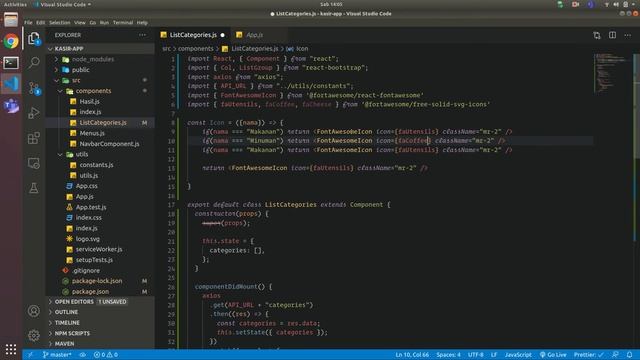The width and height of the screenshot is (640, 360).
Task: Open Activities overview in top bar
Action: (x=15, y=4)
